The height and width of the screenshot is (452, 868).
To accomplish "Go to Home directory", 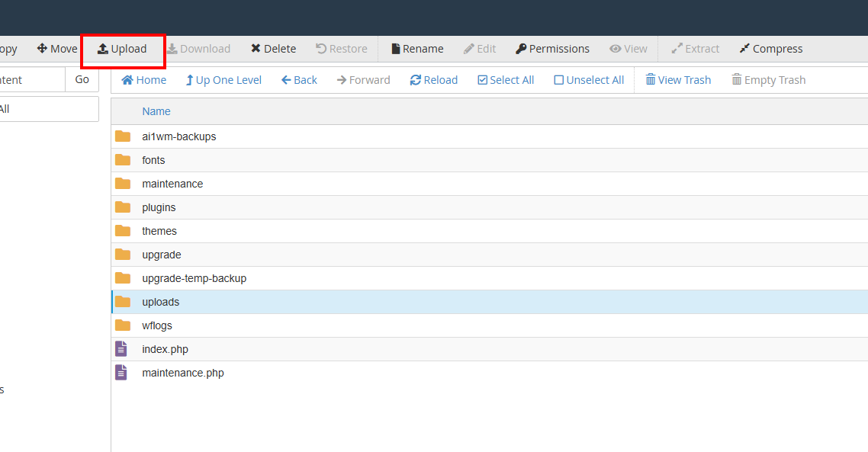I will point(144,80).
